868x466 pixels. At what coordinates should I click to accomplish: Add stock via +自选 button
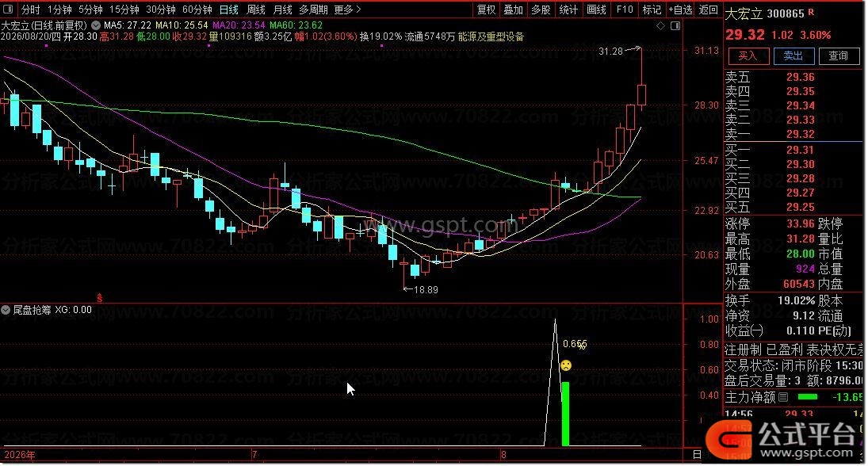(680, 10)
